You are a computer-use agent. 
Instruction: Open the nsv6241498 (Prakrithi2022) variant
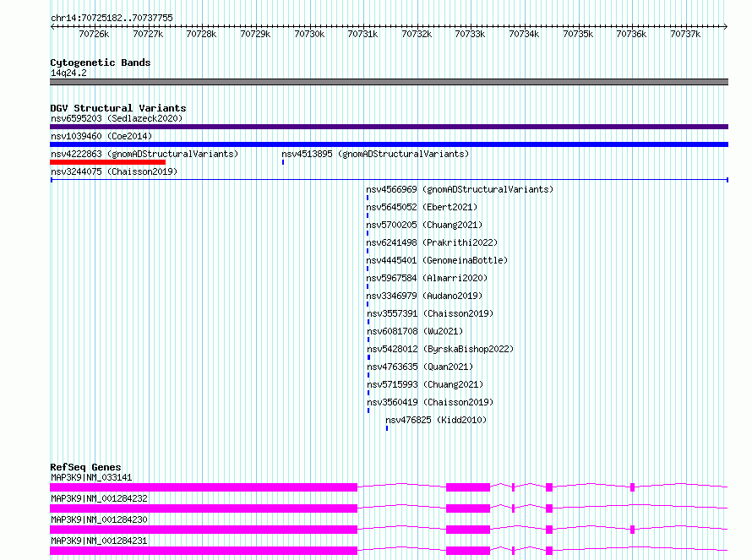coord(432,242)
